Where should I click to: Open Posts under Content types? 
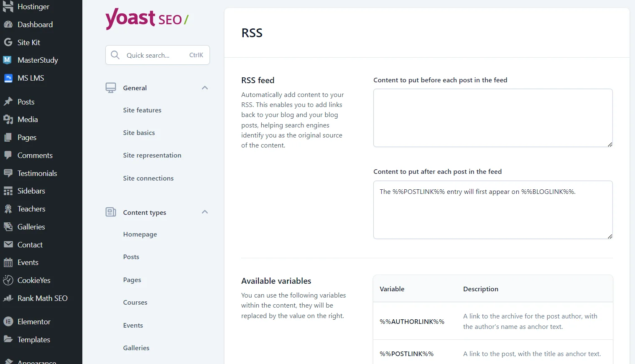pyautogui.click(x=131, y=257)
